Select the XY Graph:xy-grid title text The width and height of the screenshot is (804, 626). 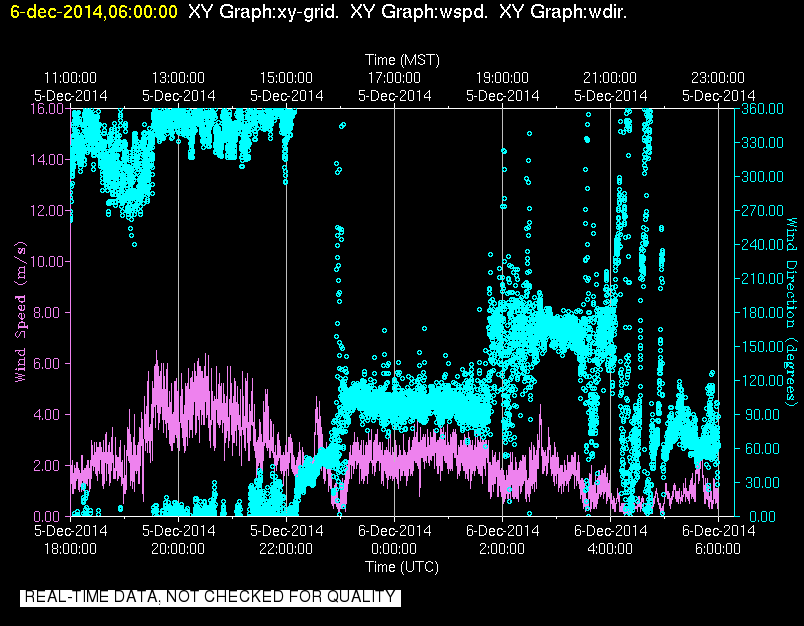[264, 11]
